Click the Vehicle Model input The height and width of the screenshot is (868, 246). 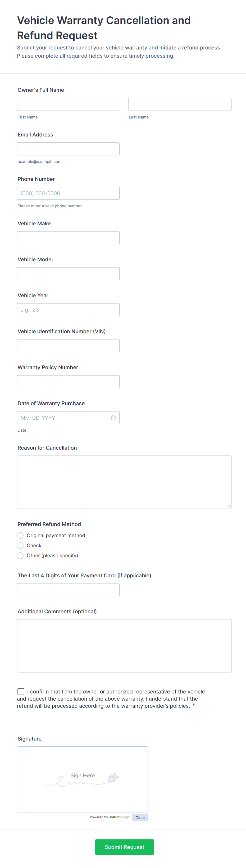pos(68,274)
